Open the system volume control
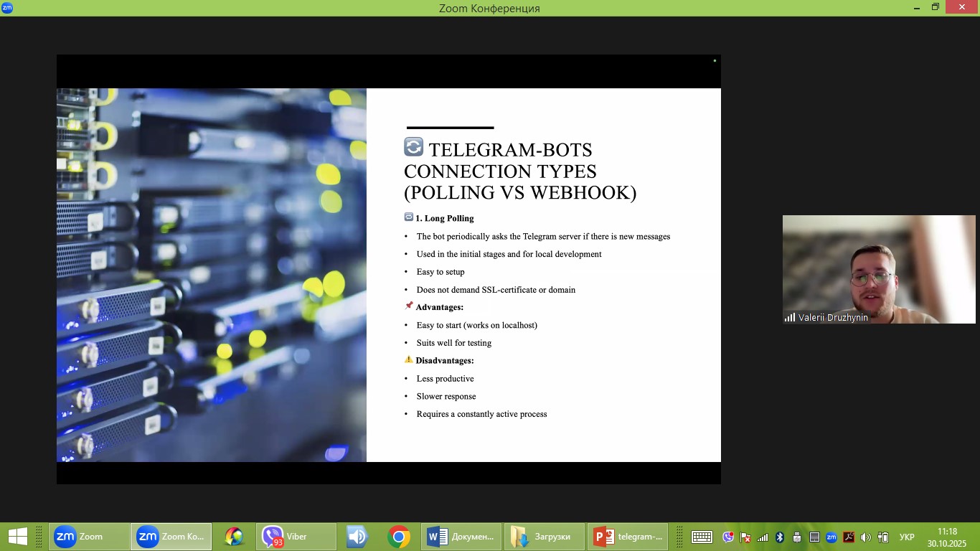Image resolution: width=980 pixels, height=551 pixels. coord(866,537)
